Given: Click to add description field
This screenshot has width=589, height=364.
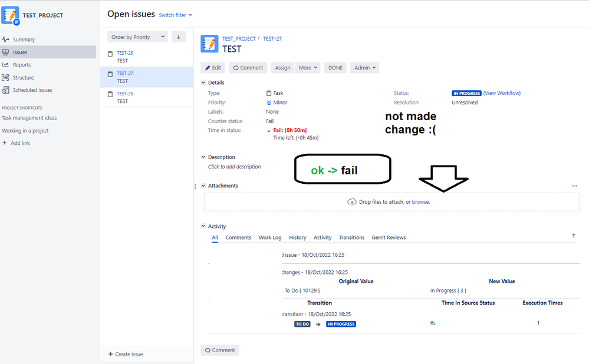Looking at the screenshot, I should pos(235,167).
